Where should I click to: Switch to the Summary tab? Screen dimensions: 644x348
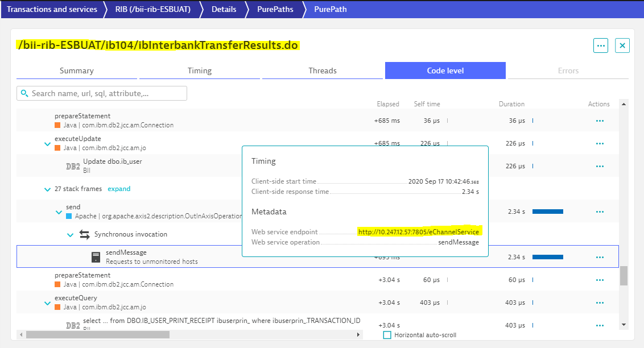77,71
